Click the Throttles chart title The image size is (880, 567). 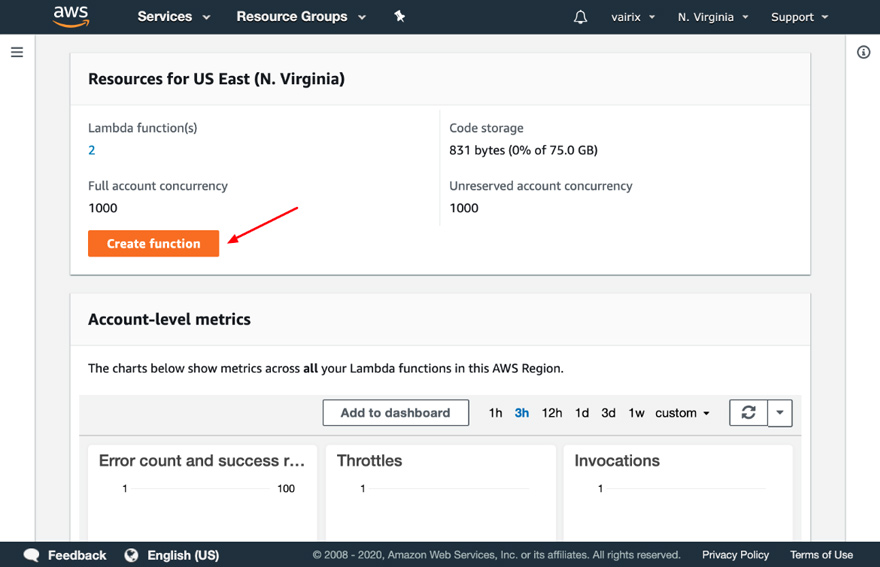point(369,460)
